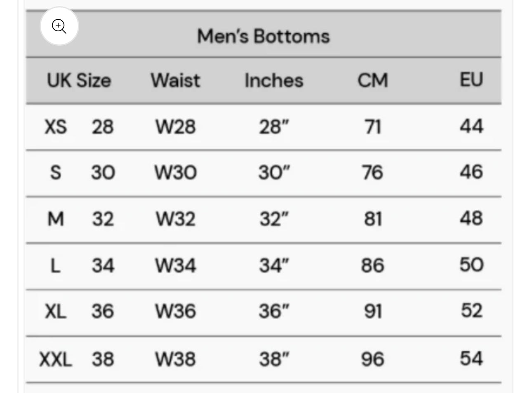Viewport: 532px width, 393px height.
Task: Click the Men's Bottoms table title
Action: click(x=264, y=36)
